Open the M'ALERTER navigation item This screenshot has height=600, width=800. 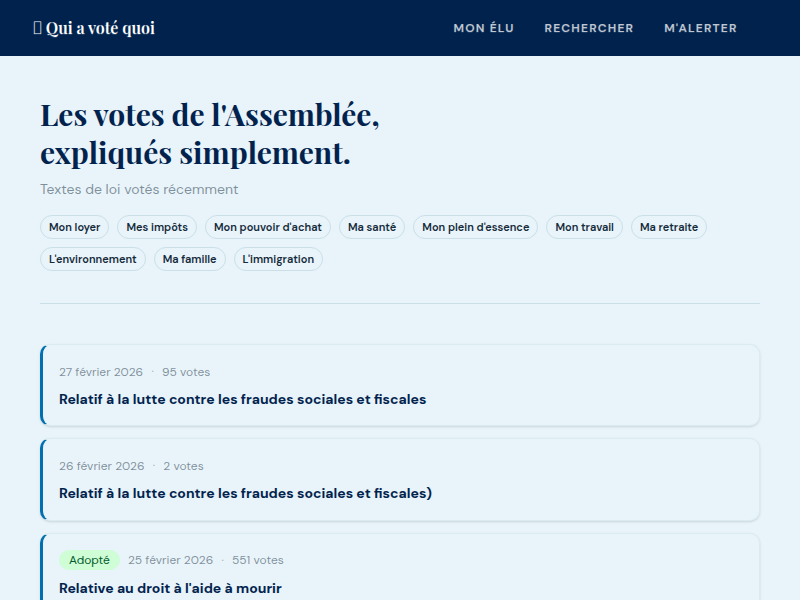pyautogui.click(x=701, y=28)
